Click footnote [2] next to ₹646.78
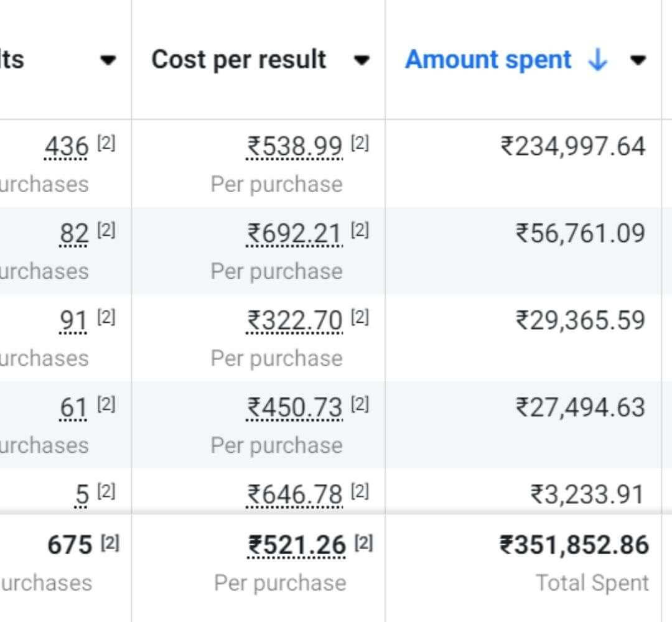Viewport: 672px width, 622px height. point(360,491)
